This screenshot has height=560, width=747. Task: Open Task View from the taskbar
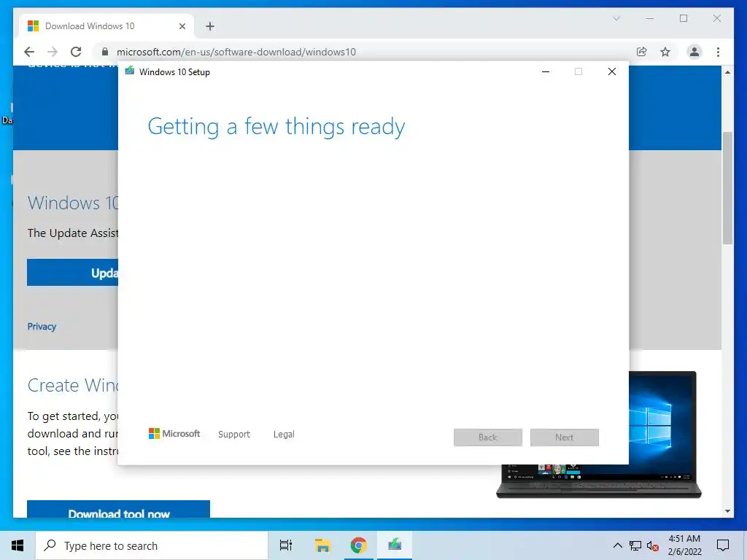click(x=286, y=545)
